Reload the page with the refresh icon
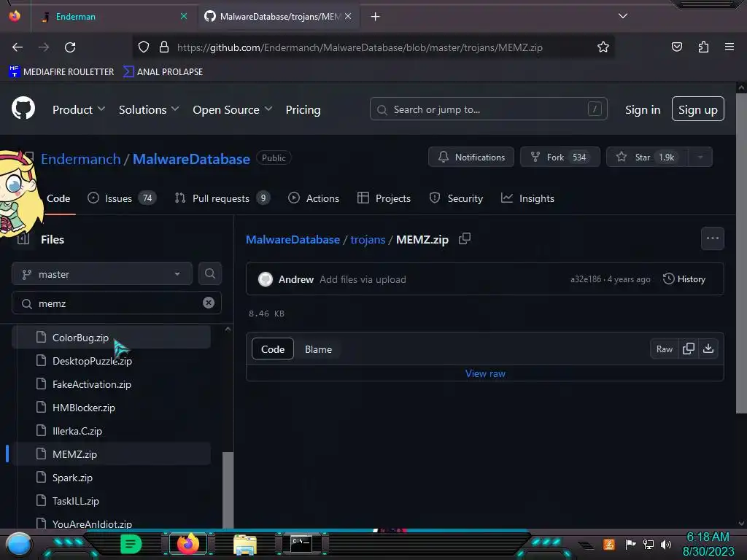747x560 pixels. click(70, 47)
